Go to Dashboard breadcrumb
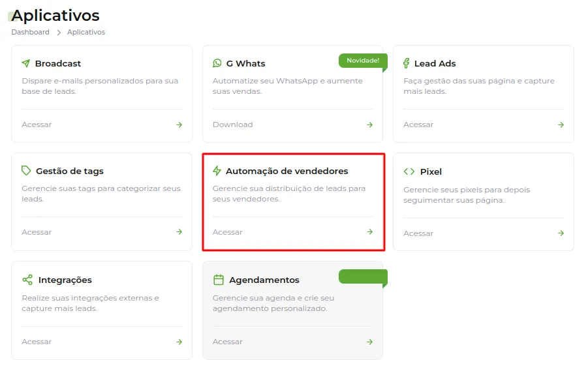The height and width of the screenshot is (384, 588). click(x=31, y=32)
